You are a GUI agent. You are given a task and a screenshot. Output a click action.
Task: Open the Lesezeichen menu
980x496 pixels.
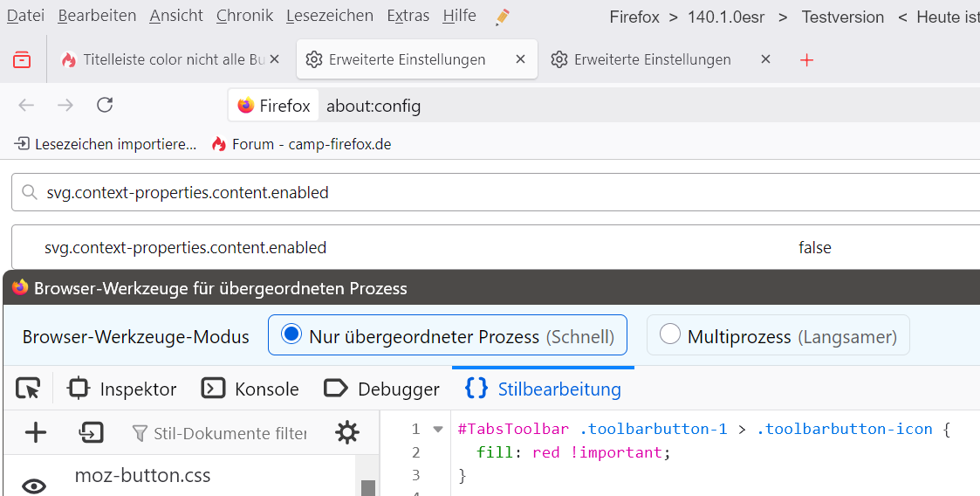pyautogui.click(x=329, y=16)
